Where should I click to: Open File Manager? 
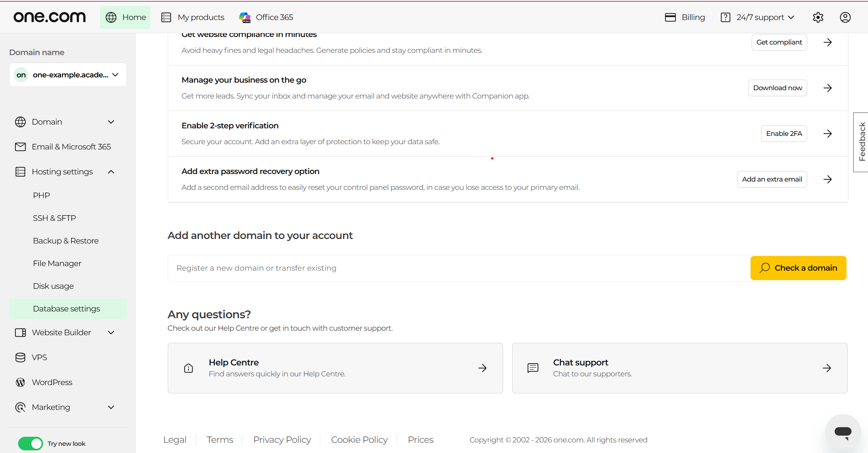57,263
